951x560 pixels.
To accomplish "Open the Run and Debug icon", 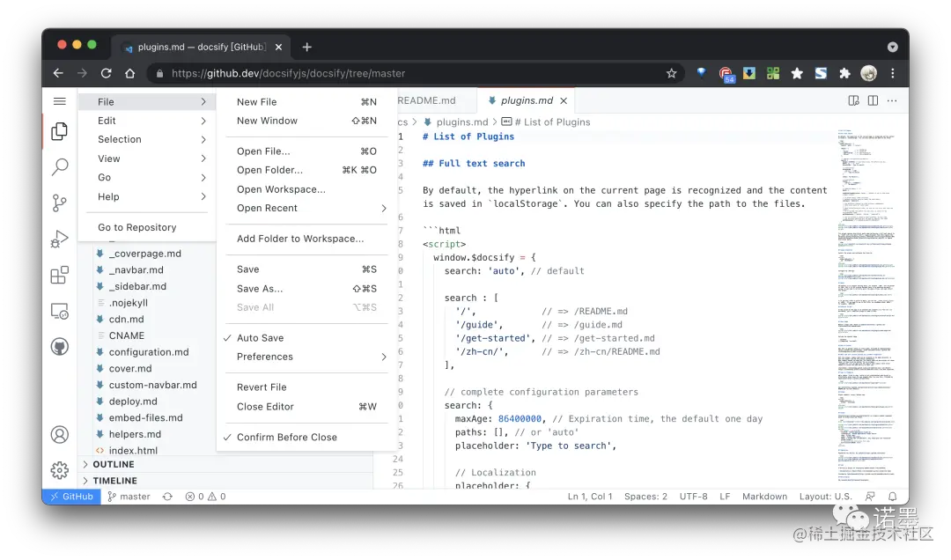I will [60, 239].
